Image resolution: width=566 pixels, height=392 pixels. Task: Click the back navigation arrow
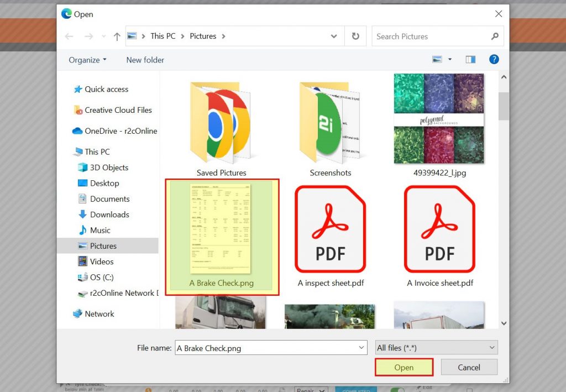click(x=69, y=36)
